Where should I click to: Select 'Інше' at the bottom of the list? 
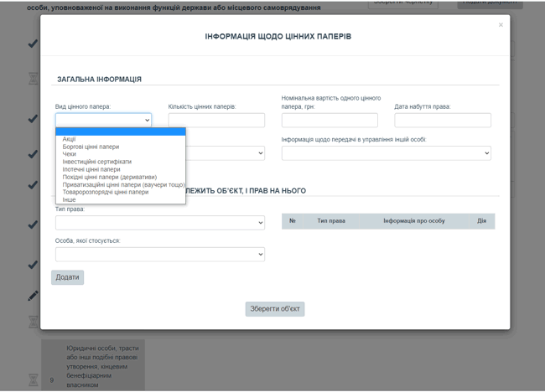(69, 199)
